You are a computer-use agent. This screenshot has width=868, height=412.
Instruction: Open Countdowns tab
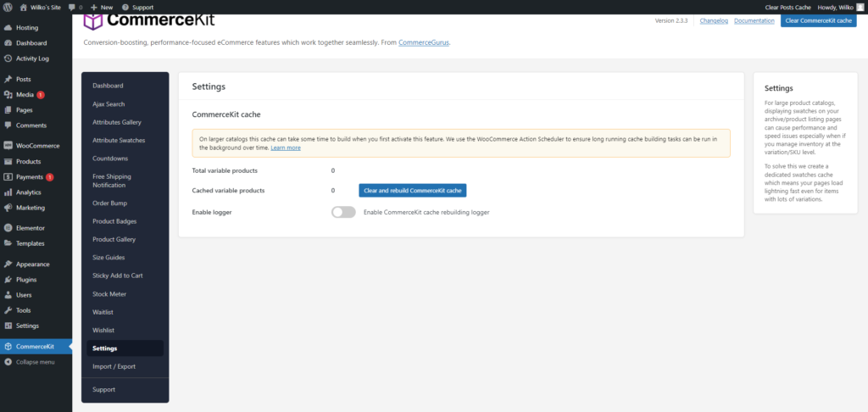[110, 159]
